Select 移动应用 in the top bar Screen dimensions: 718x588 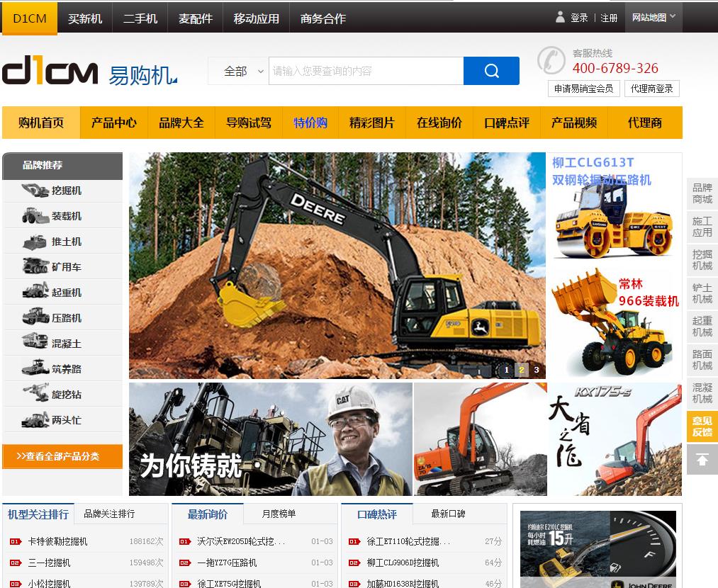(257, 18)
